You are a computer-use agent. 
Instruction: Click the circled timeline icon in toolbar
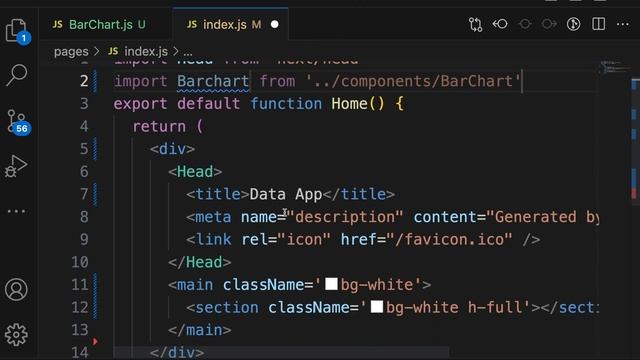pos(573,24)
